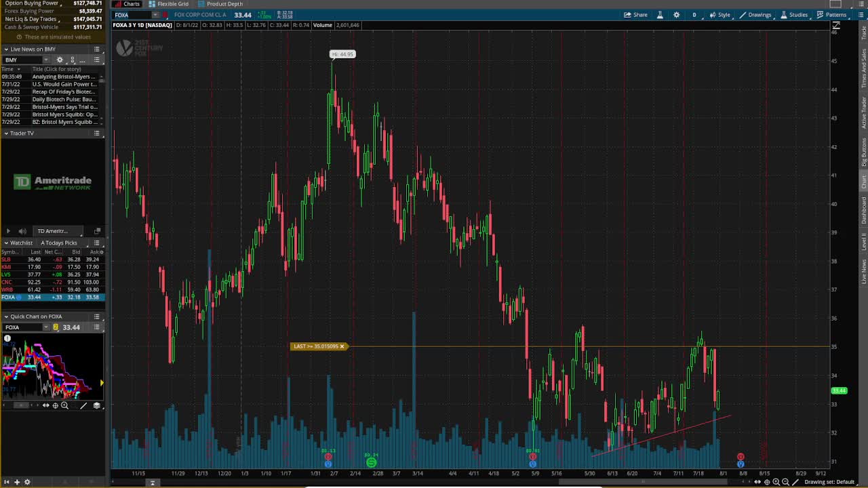Open the Quick Chart FOXA symbol dropdown

[x=46, y=327]
